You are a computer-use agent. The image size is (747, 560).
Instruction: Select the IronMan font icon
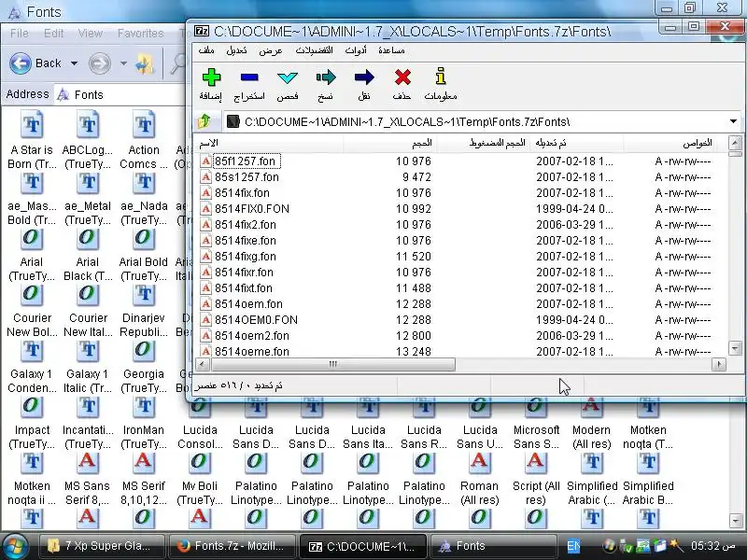[x=144, y=406]
